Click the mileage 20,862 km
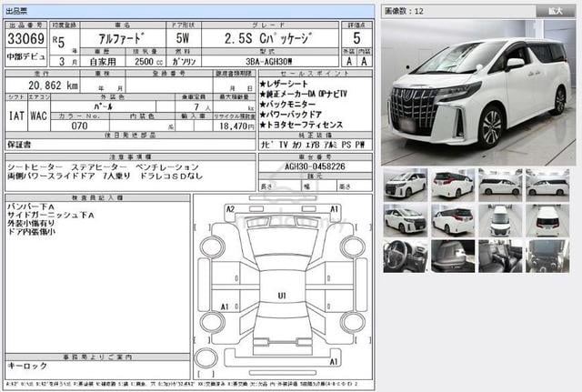 (53, 85)
